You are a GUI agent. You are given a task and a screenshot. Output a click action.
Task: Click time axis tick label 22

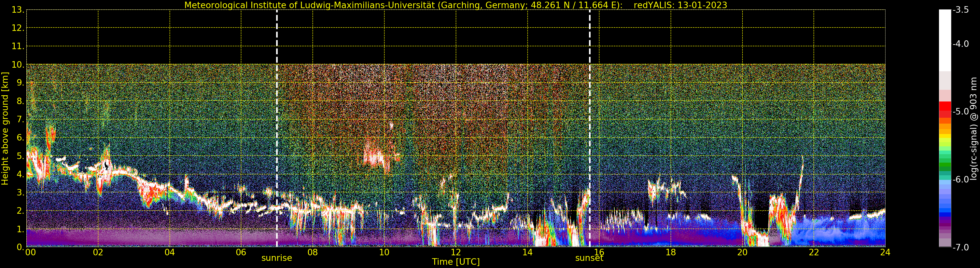[x=814, y=252]
